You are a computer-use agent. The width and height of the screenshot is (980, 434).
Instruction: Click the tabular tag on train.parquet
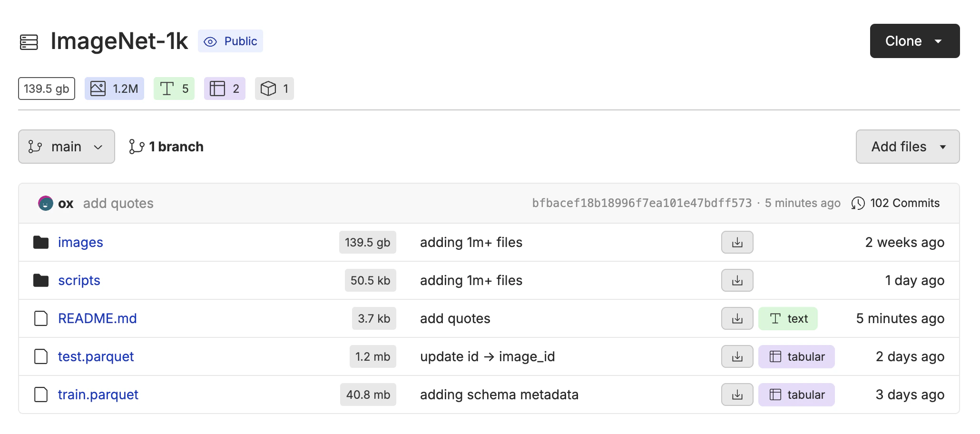796,395
